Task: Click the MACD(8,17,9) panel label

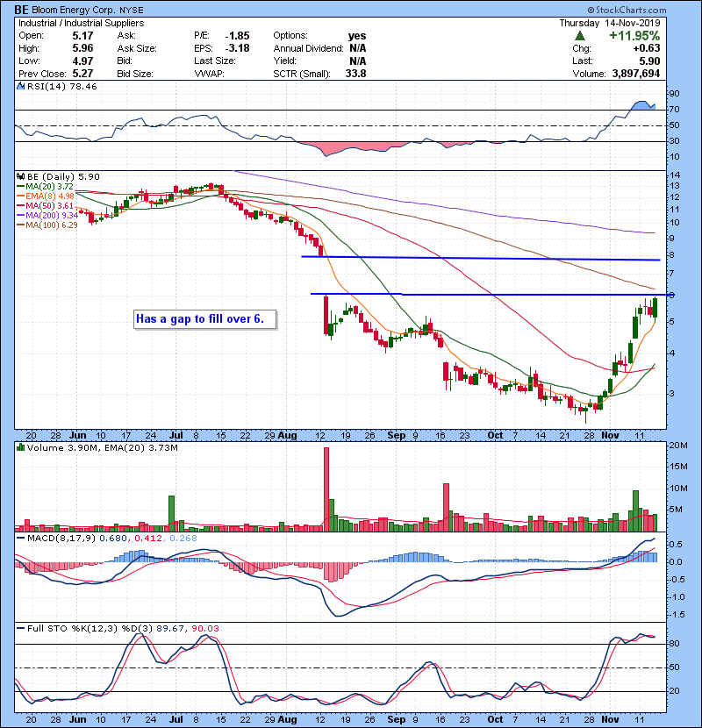Action: pos(61,539)
